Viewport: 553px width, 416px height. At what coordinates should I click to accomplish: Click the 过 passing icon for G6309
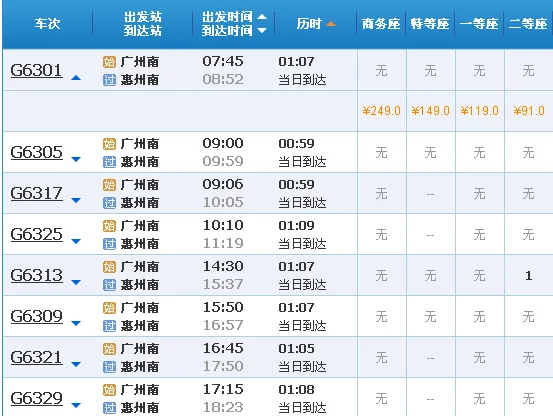(109, 326)
